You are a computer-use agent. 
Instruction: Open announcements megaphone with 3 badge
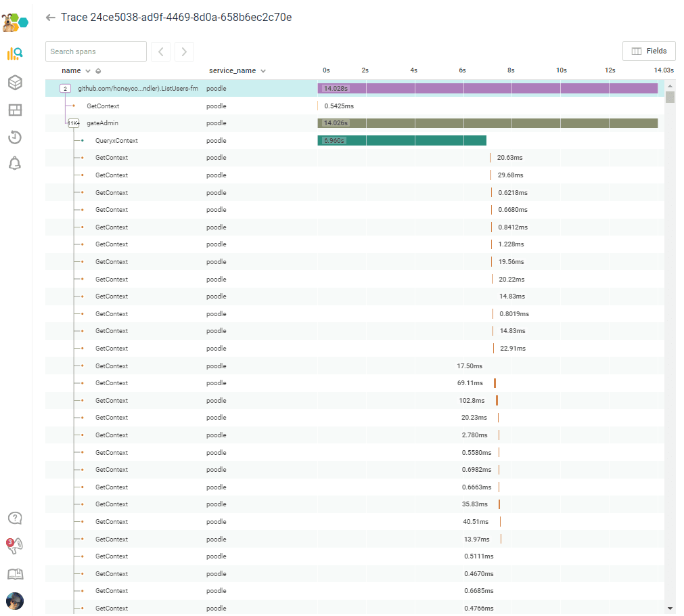15,545
